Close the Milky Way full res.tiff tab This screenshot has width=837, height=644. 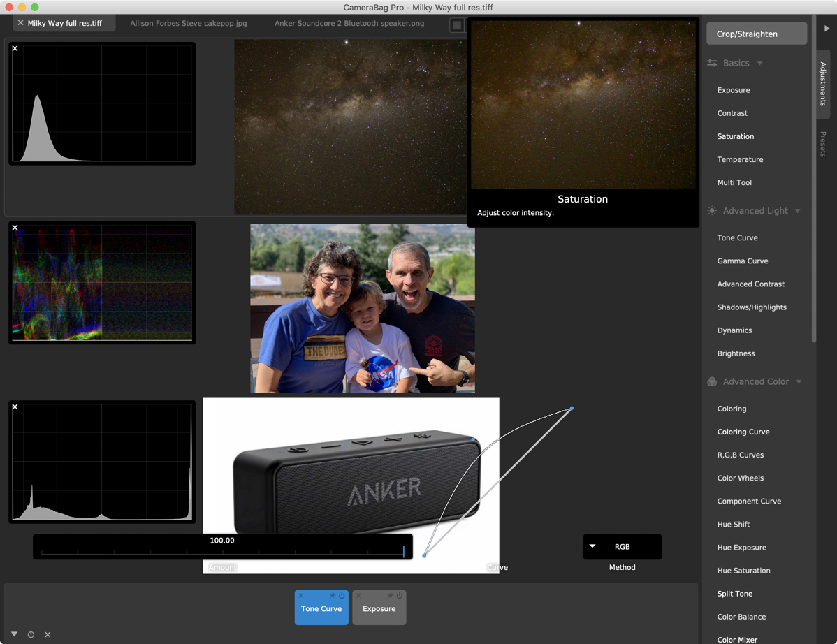click(x=20, y=23)
